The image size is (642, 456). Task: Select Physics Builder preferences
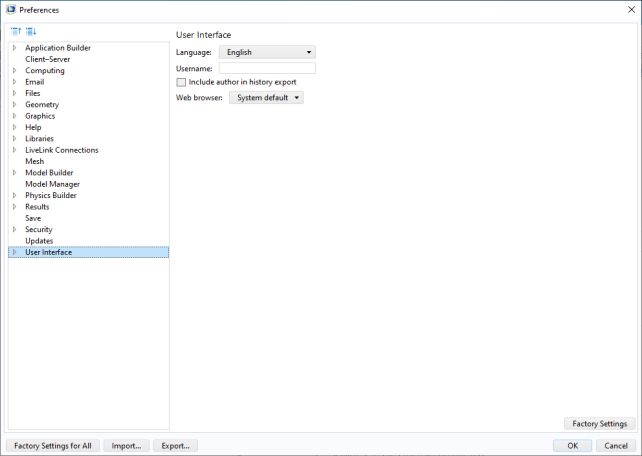tap(51, 195)
